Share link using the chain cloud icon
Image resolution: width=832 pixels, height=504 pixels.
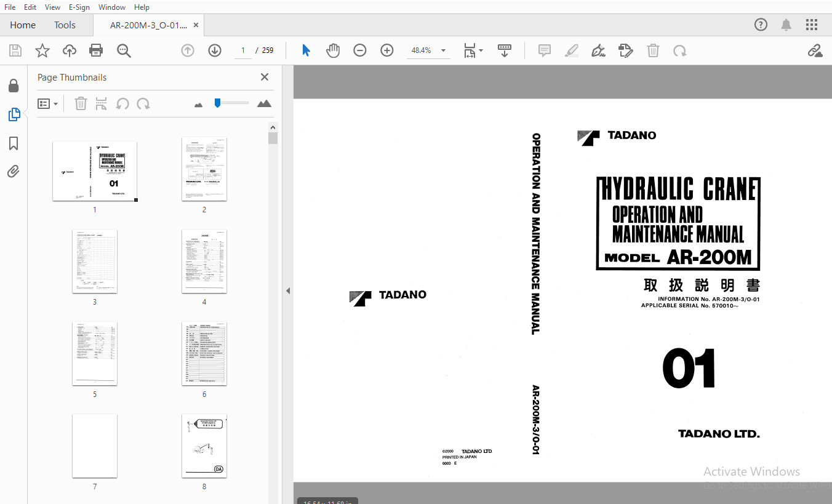pos(815,50)
